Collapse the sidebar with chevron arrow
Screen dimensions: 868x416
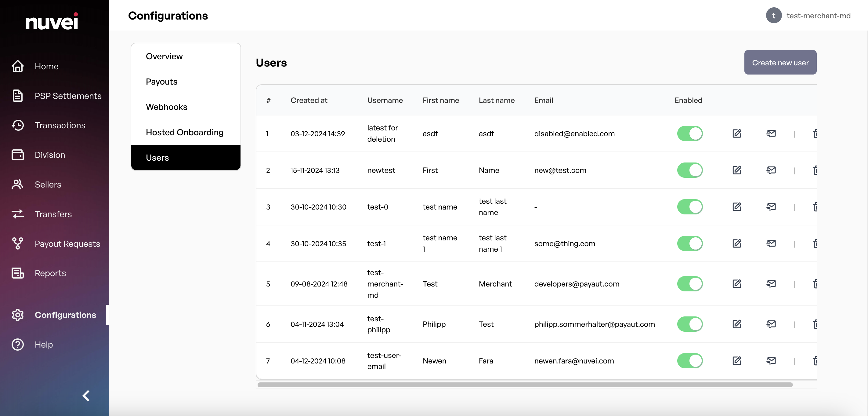86,396
